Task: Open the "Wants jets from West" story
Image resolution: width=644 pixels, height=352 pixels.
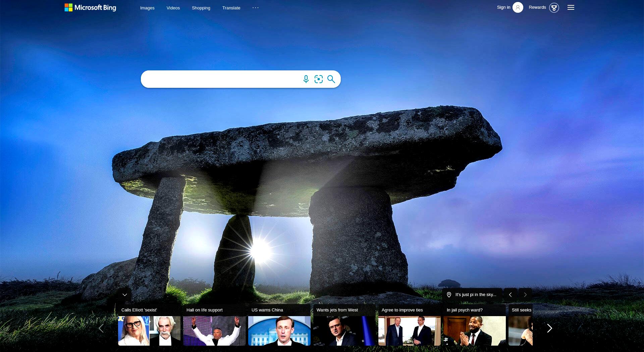Action: tap(344, 325)
